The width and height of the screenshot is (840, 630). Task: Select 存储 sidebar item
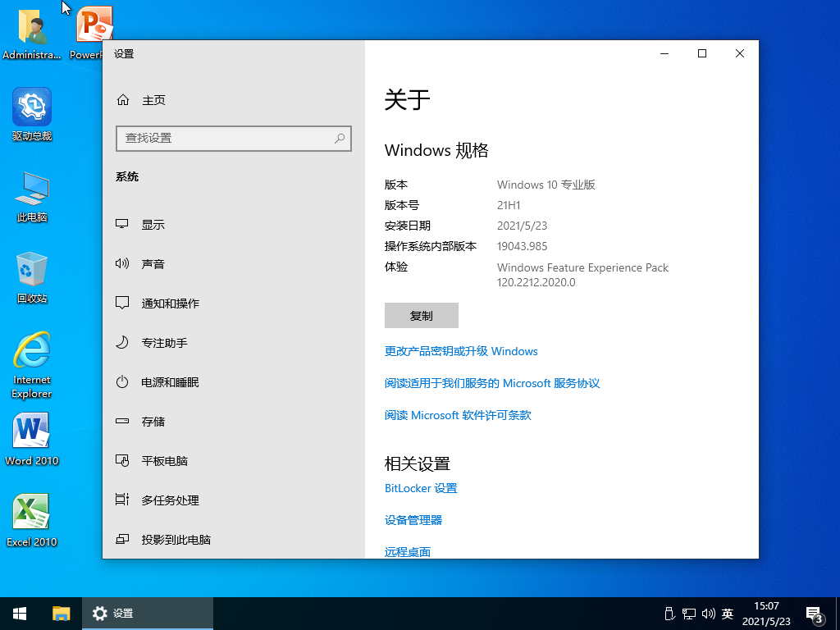[234, 421]
